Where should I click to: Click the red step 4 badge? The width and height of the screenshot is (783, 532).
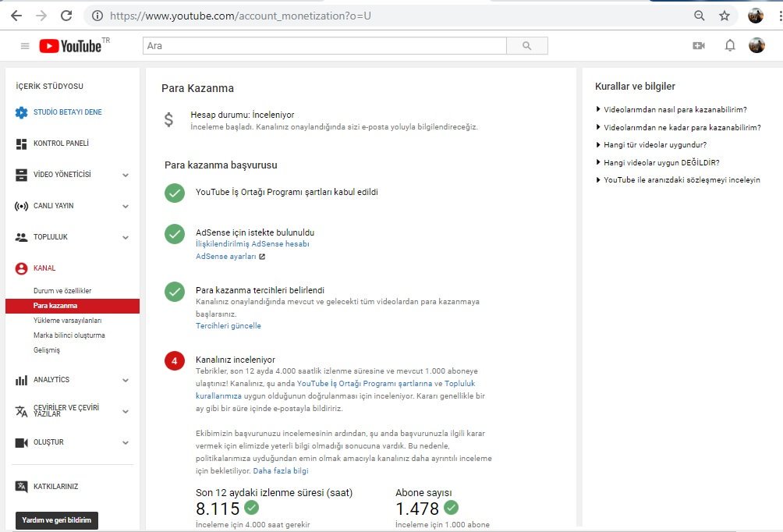(175, 360)
